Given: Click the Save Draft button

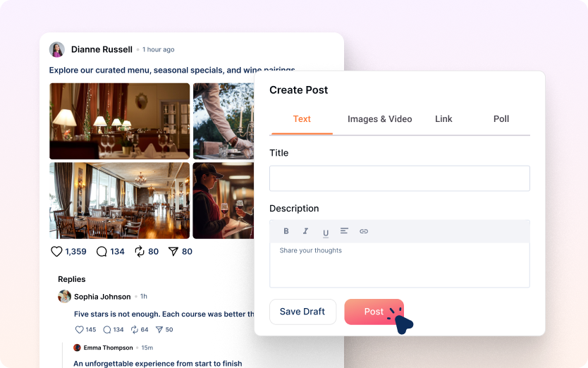Looking at the screenshot, I should 302,312.
